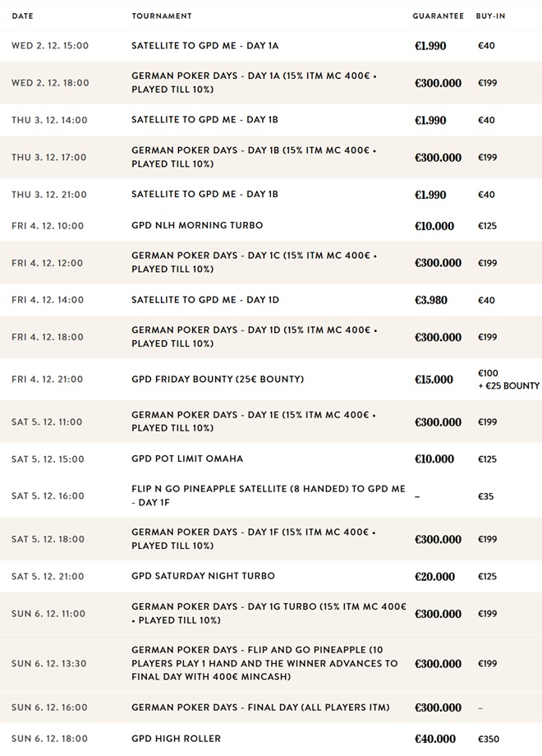Screen dimensions: 542x756
Task: Click the GUARANTEE column header
Action: click(439, 16)
